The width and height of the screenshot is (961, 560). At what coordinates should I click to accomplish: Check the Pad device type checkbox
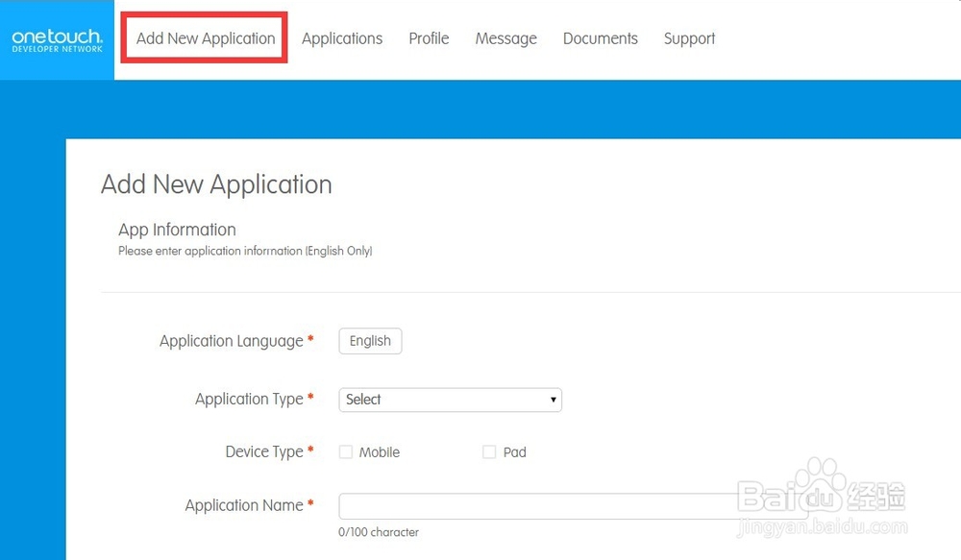click(489, 452)
